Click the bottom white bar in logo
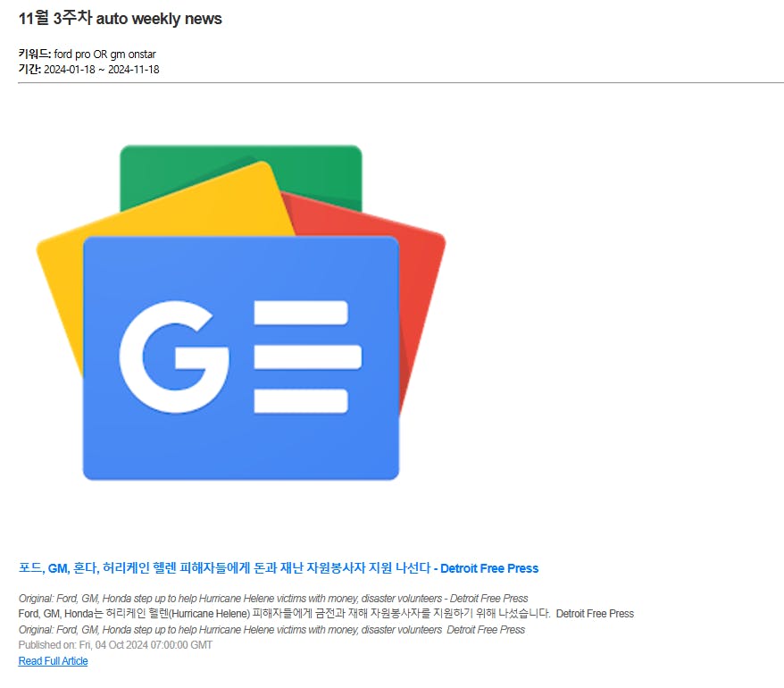Viewport: 784px width, 688px height. click(301, 401)
